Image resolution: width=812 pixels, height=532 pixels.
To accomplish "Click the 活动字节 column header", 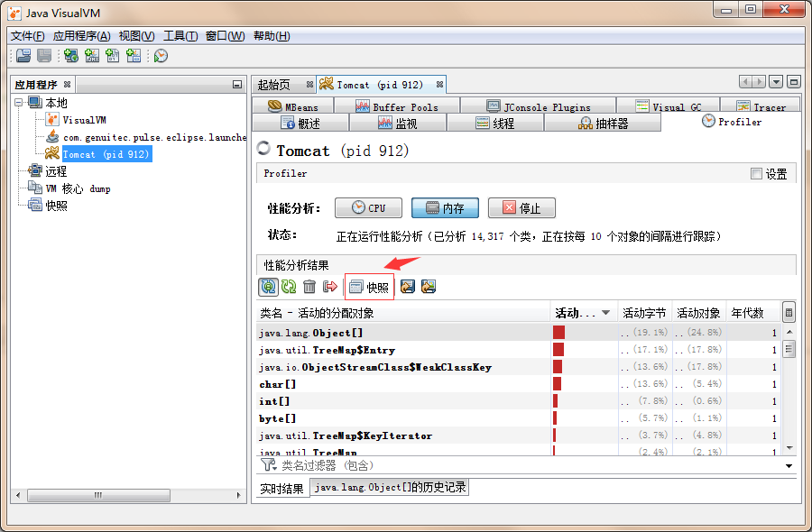I will [644, 313].
